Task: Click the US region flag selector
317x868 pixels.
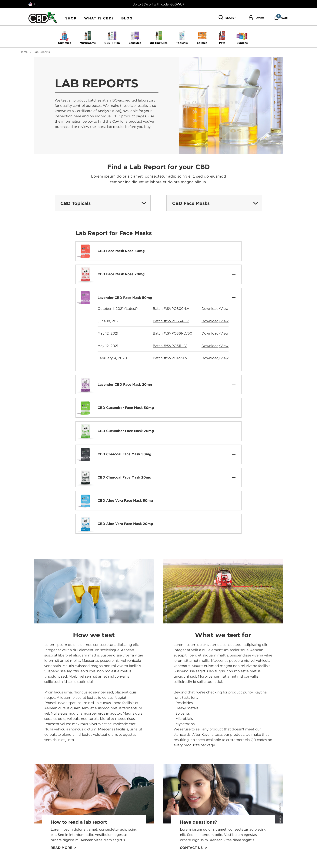Action: coord(30,4)
